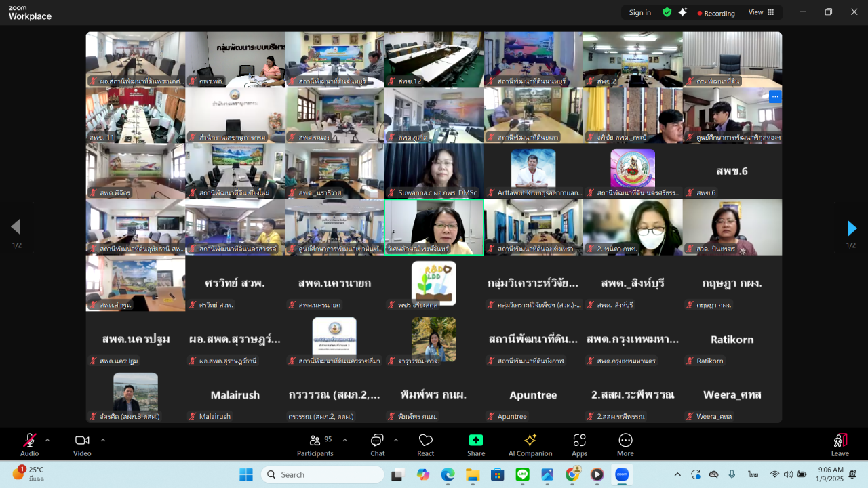Click the Sign in button
The width and height of the screenshot is (868, 488).
[x=639, y=12]
